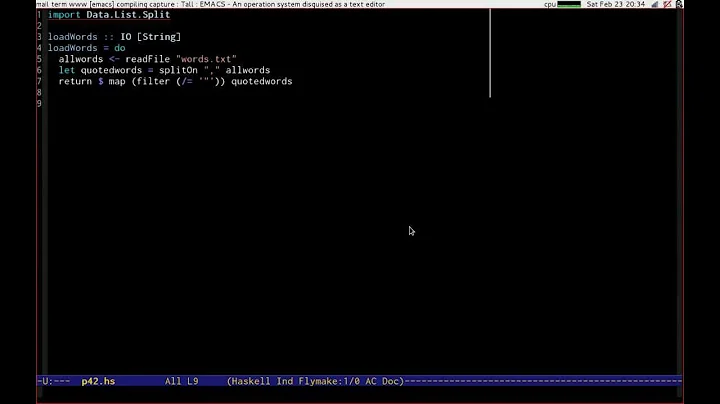720x404 pixels.
Task: Click "let" keyword on line 6
Action: coord(67,70)
